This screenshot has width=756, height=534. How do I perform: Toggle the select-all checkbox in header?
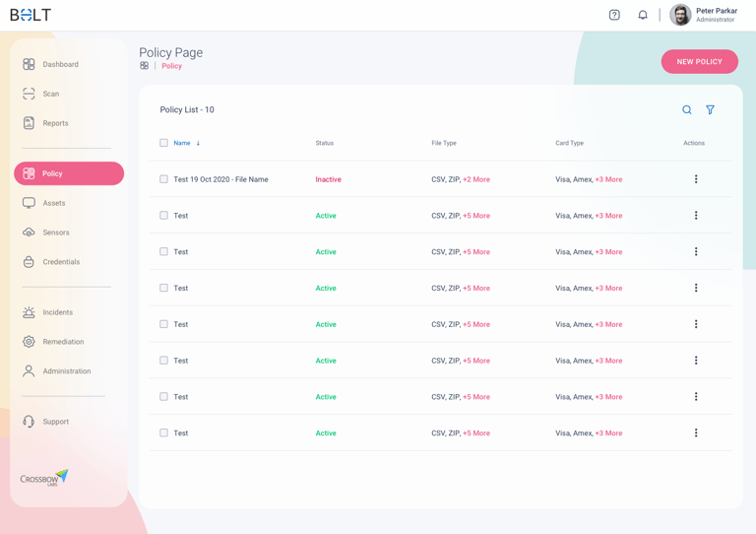point(164,143)
